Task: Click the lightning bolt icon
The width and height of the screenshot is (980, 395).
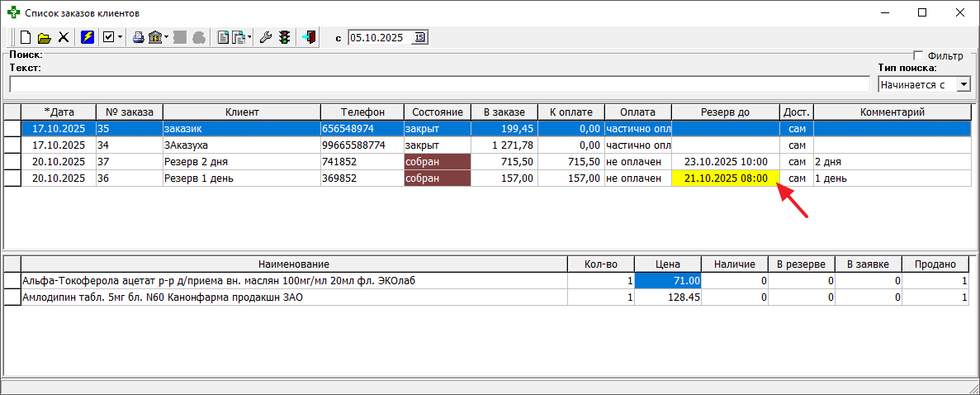Action: click(87, 38)
